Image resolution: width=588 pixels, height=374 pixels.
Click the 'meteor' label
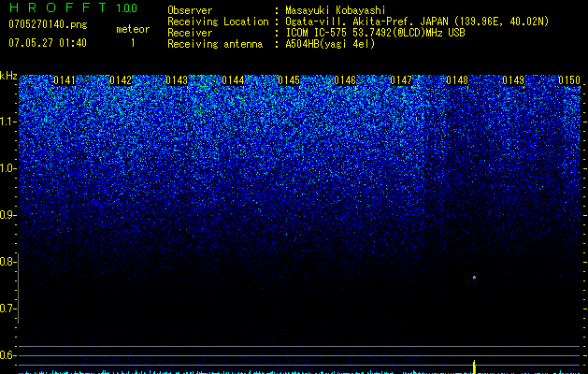[133, 29]
